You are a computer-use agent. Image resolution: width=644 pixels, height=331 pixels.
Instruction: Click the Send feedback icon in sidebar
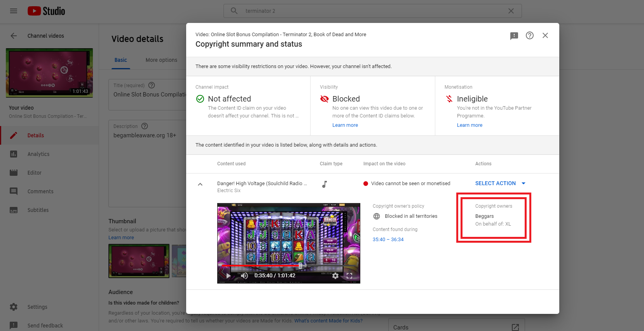(14, 326)
